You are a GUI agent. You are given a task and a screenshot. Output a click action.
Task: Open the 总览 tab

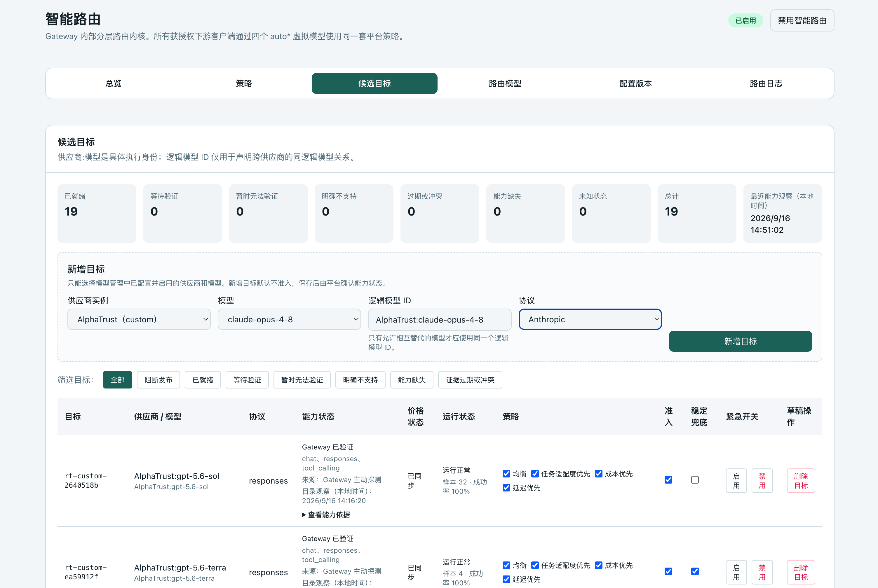pyautogui.click(x=113, y=83)
